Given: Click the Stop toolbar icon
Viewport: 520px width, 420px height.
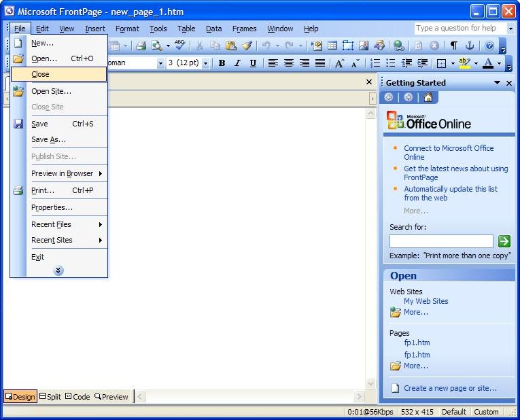Looking at the screenshot, I should (434, 46).
